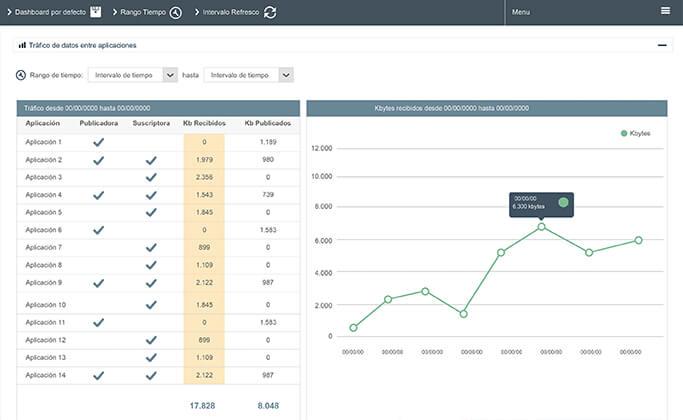Open the hamburger menu icon
The width and height of the screenshot is (683, 420).
tap(665, 11)
